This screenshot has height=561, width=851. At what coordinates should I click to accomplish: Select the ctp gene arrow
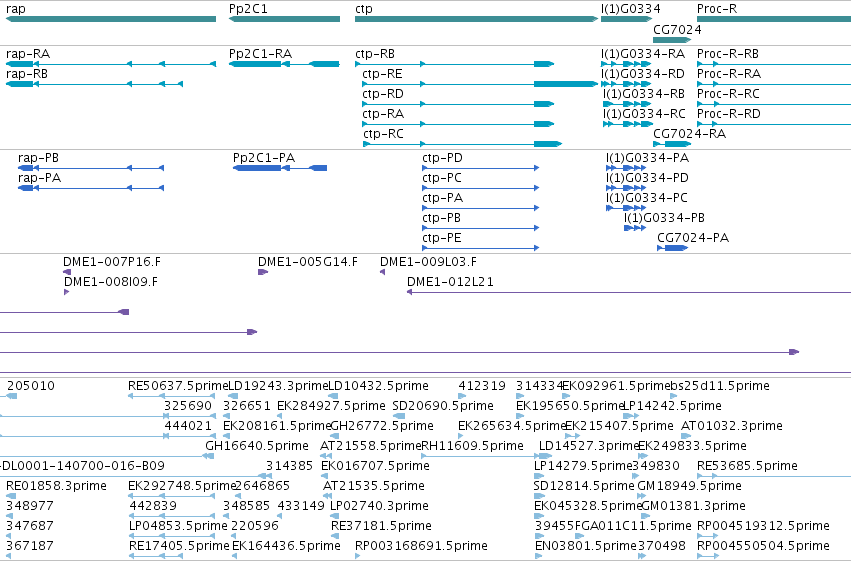tap(477, 19)
